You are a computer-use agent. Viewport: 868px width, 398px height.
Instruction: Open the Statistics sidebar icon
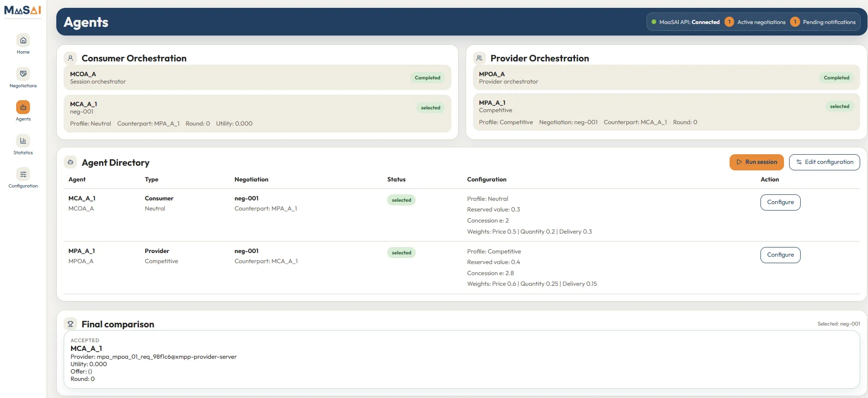tap(23, 141)
